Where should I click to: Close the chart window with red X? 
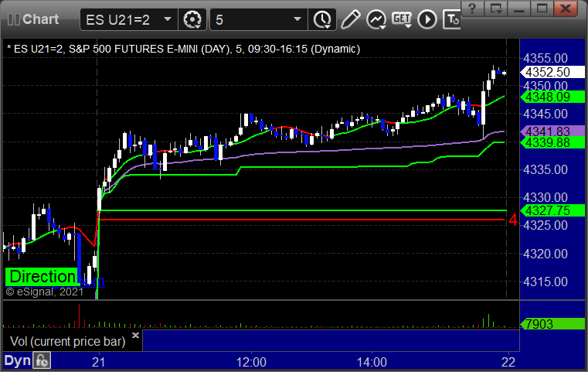(566, 9)
